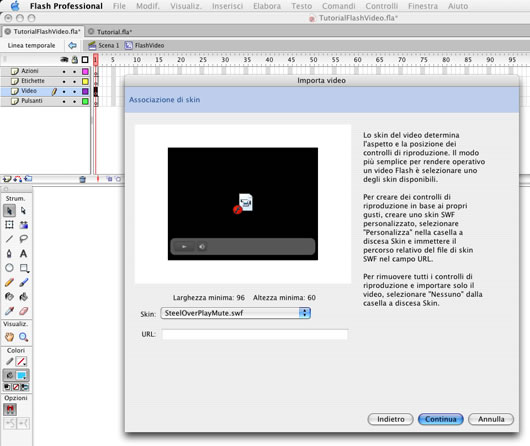Click the No Color button
Viewport: 530px width, 446px height.
point(16,387)
